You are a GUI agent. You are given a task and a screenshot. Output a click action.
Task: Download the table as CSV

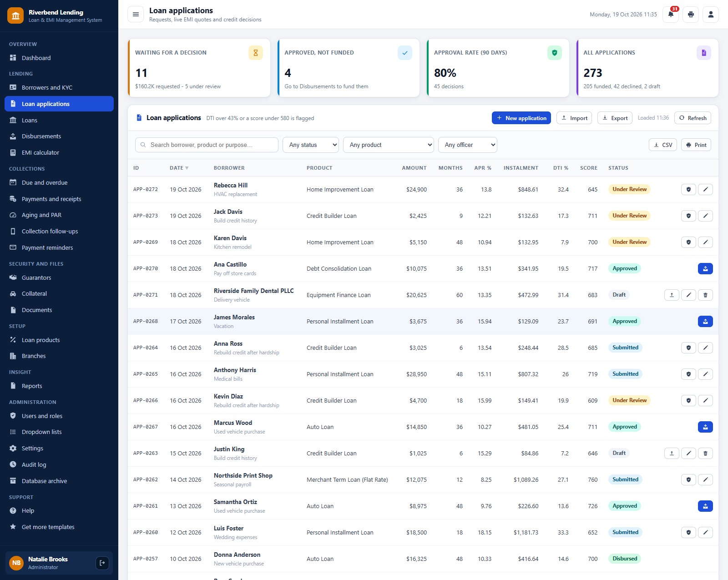point(663,145)
